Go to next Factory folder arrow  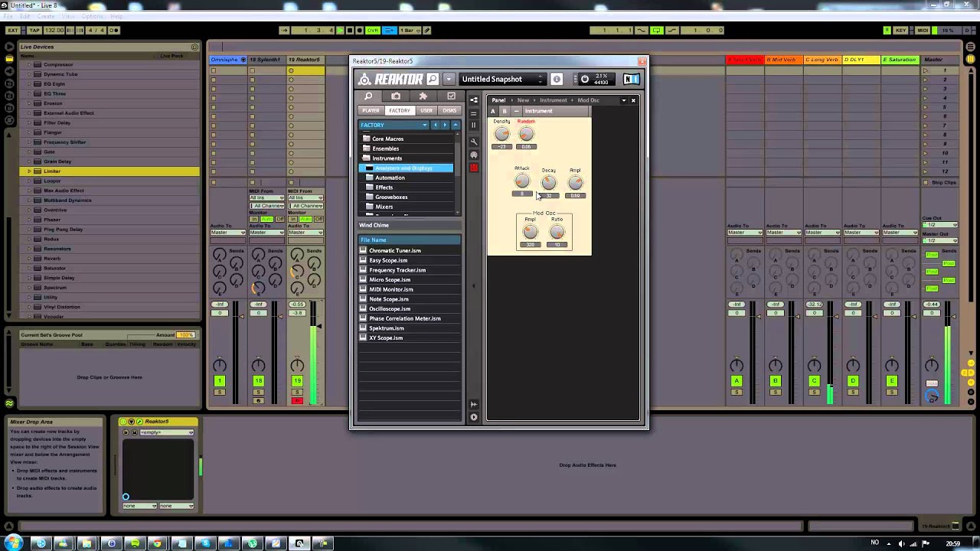pos(445,125)
